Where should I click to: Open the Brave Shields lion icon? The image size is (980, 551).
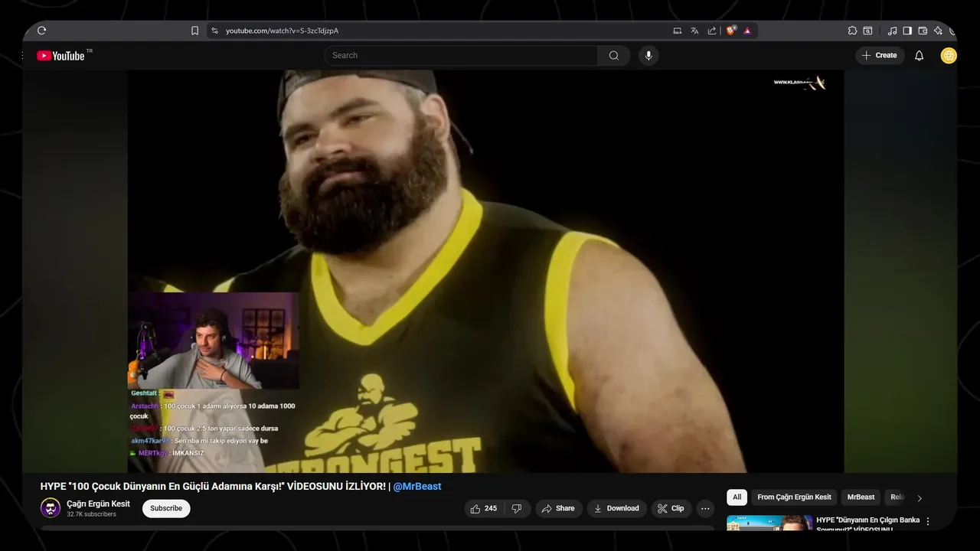pos(731,31)
